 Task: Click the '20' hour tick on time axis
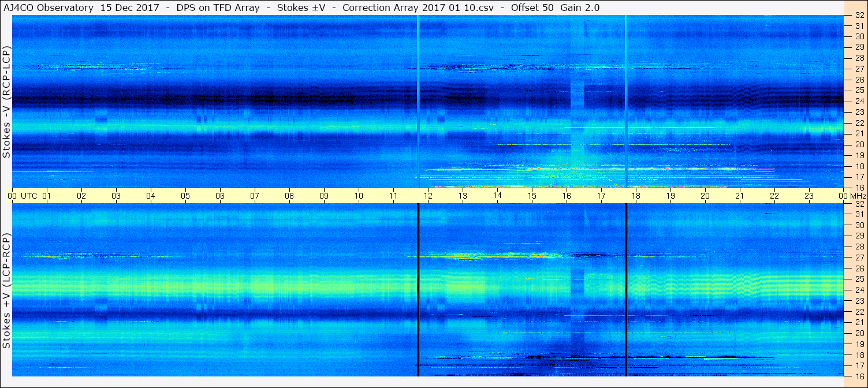click(705, 196)
